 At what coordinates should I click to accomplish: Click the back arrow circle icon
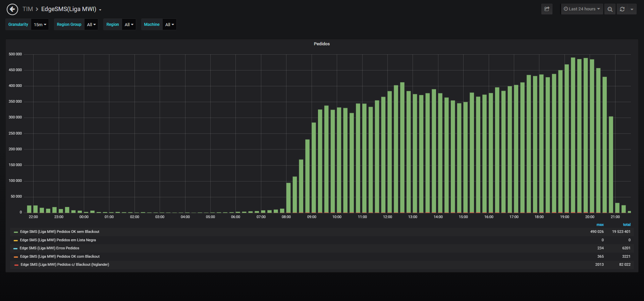click(x=12, y=9)
